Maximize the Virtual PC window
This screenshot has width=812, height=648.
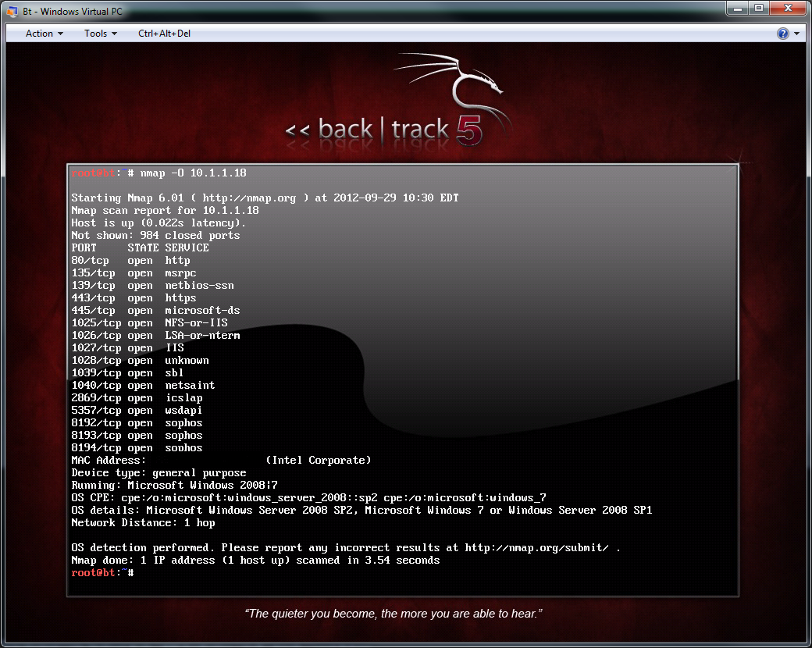click(x=759, y=9)
